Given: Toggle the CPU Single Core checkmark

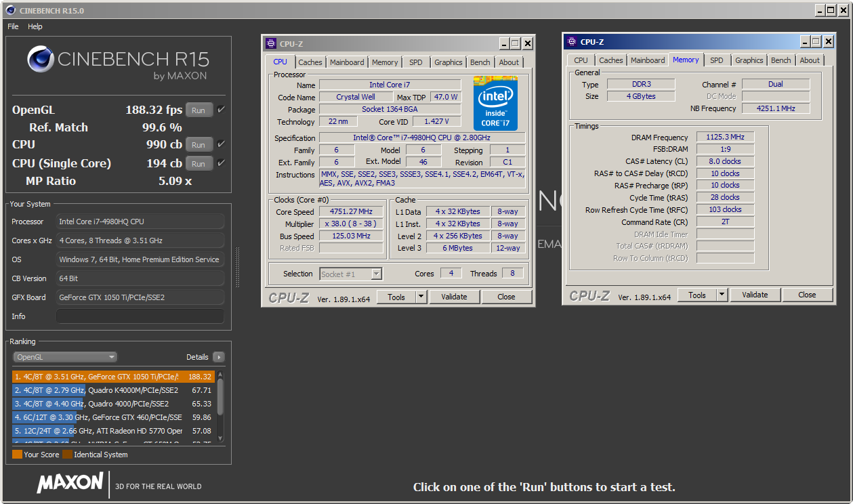Looking at the screenshot, I should pyautogui.click(x=222, y=163).
